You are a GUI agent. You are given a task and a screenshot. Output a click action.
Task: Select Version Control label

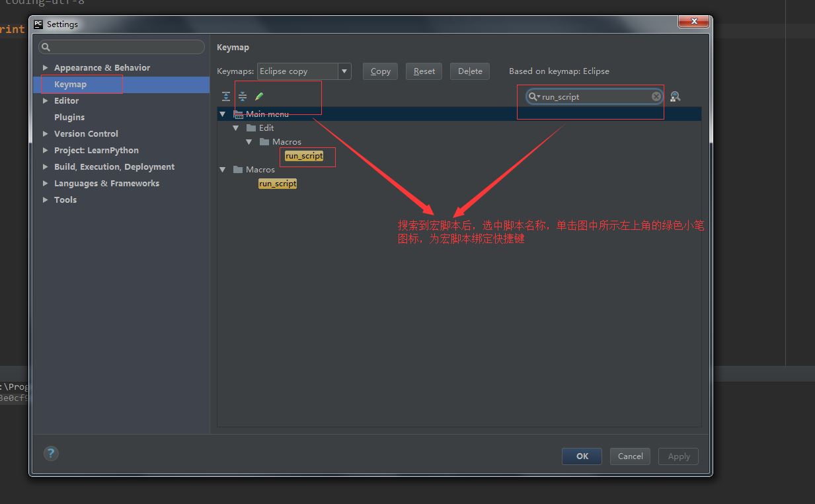click(x=86, y=134)
